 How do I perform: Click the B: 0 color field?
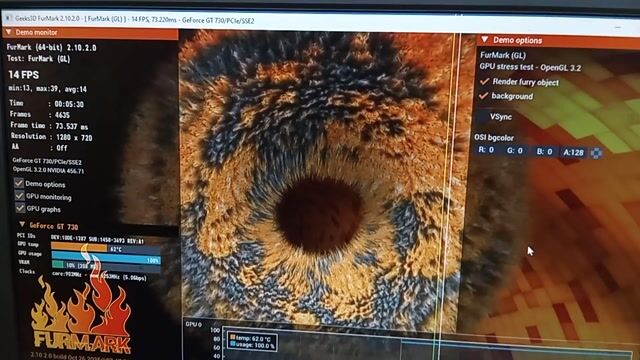(x=544, y=151)
